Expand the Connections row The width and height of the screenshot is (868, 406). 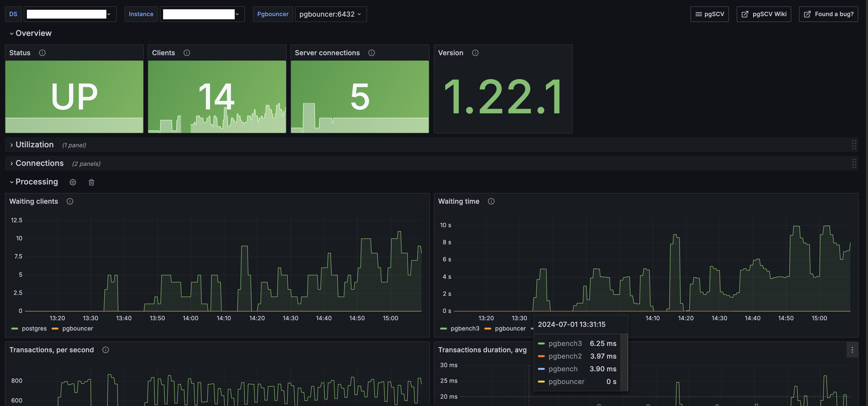click(x=39, y=163)
